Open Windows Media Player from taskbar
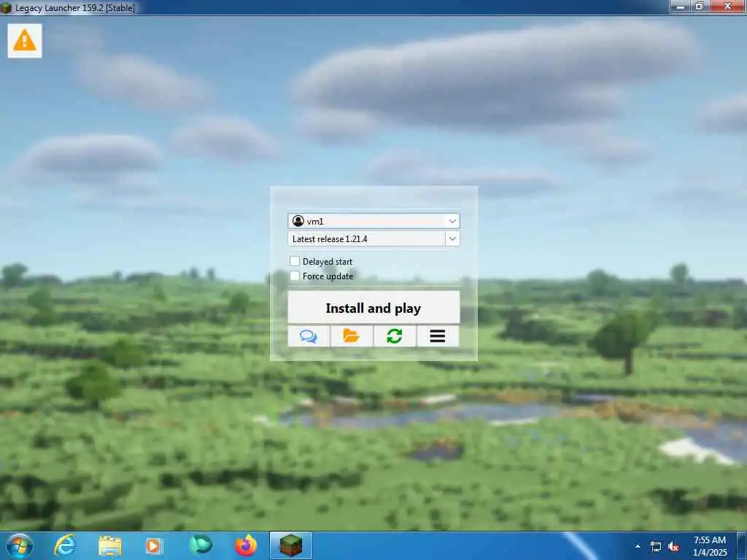This screenshot has width=747, height=560. (153, 545)
